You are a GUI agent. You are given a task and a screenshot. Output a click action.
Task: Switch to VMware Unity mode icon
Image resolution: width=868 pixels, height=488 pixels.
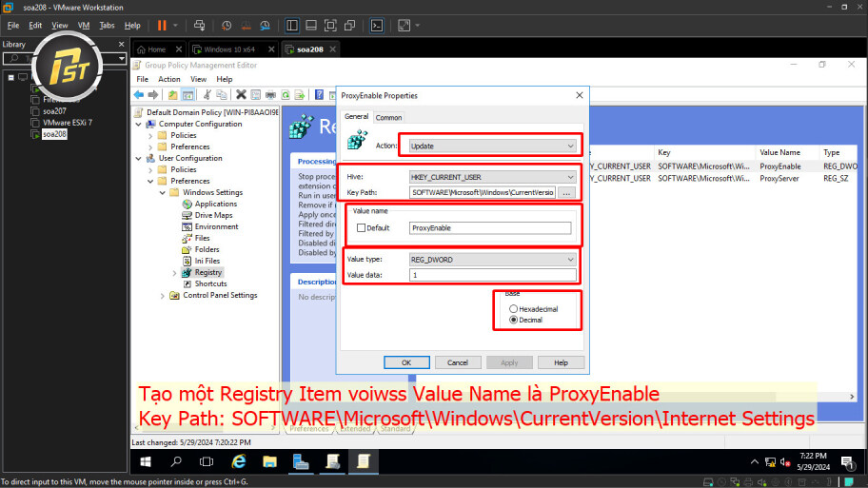tap(350, 26)
